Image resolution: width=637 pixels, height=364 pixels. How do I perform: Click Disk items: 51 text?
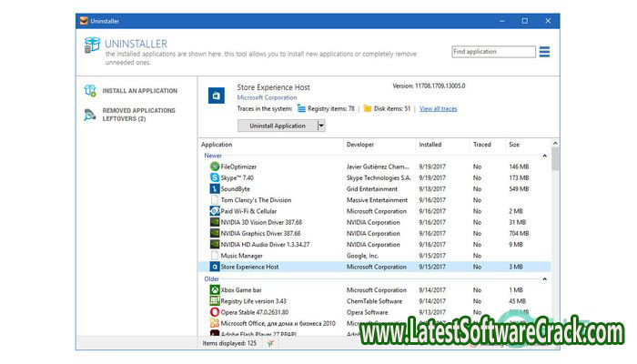pyautogui.click(x=392, y=108)
